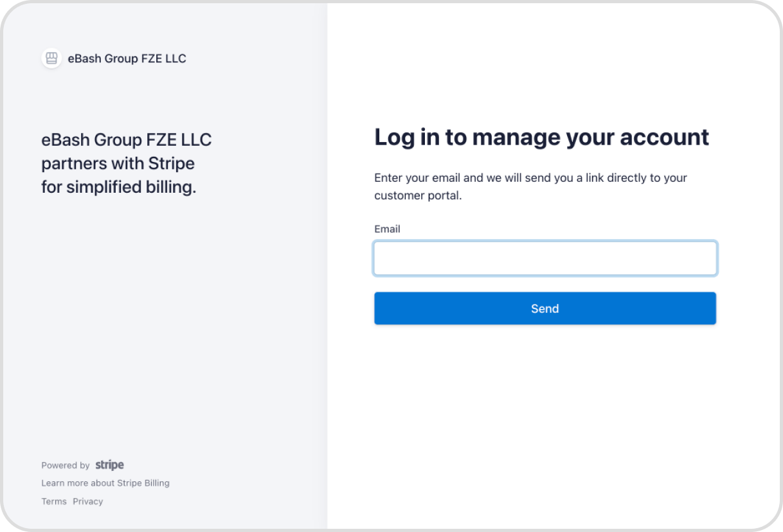
Task: Click the 'Enter your email' instruction text
Action: 530,178
